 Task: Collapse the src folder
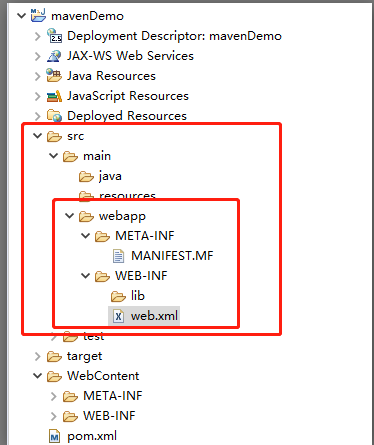pos(38,136)
